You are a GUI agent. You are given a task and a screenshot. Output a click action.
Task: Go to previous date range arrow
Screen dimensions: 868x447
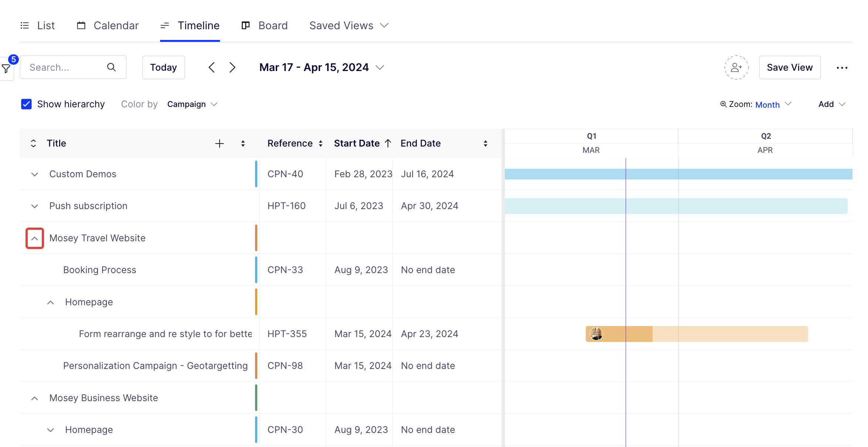click(211, 67)
